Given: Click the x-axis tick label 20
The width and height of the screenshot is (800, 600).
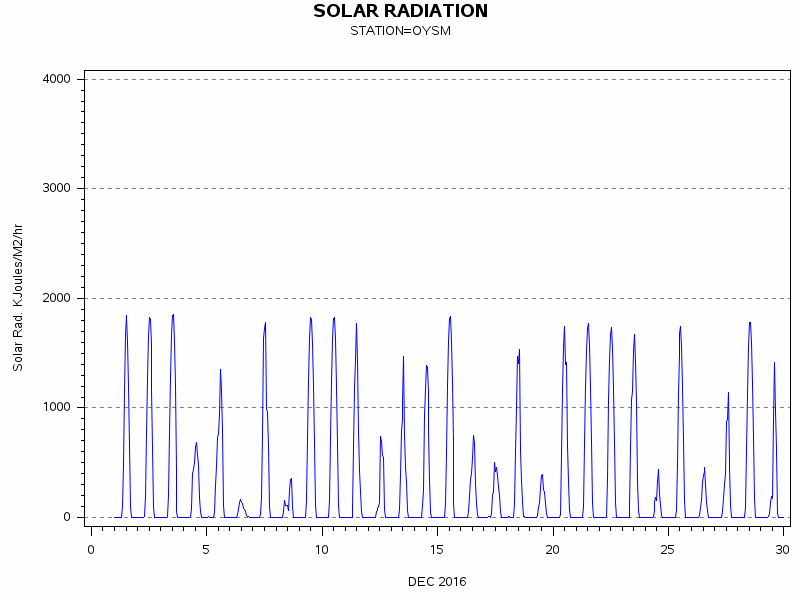Looking at the screenshot, I should [553, 550].
